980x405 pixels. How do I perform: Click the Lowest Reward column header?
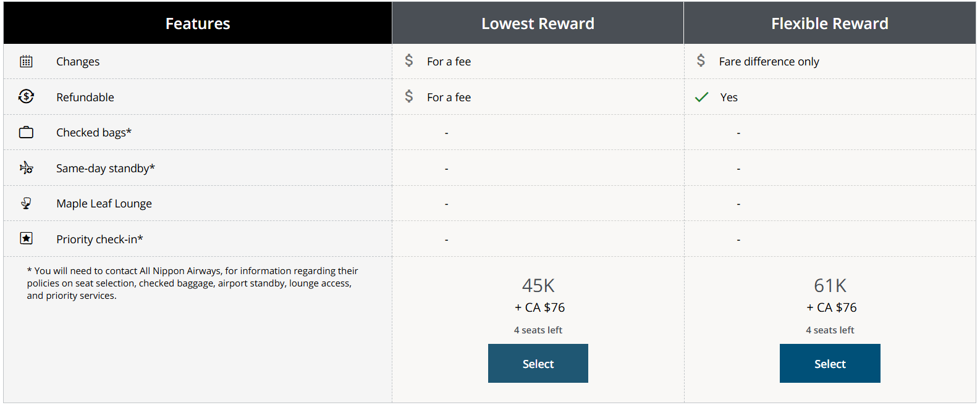(x=538, y=23)
